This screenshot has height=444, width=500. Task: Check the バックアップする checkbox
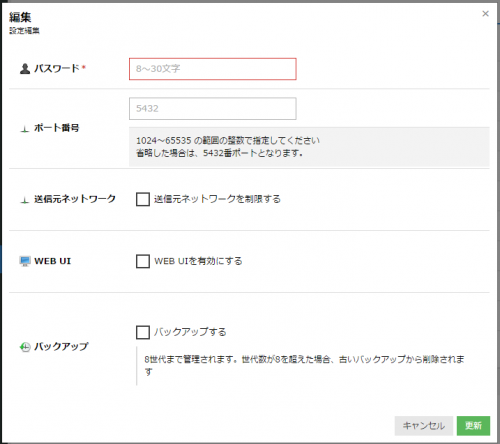(143, 332)
